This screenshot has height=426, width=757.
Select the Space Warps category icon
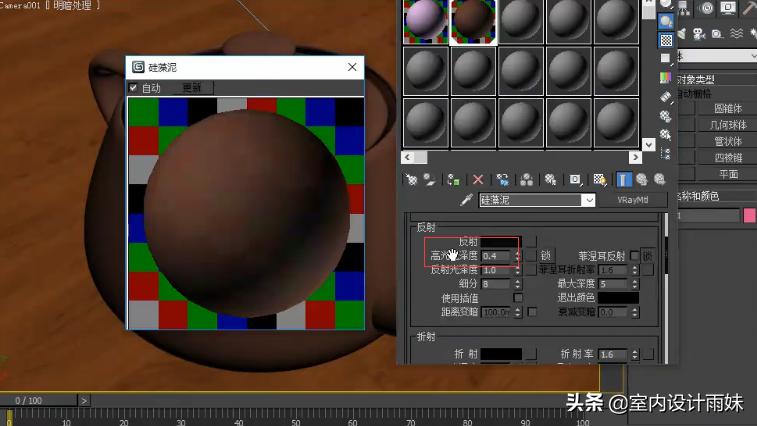click(736, 33)
